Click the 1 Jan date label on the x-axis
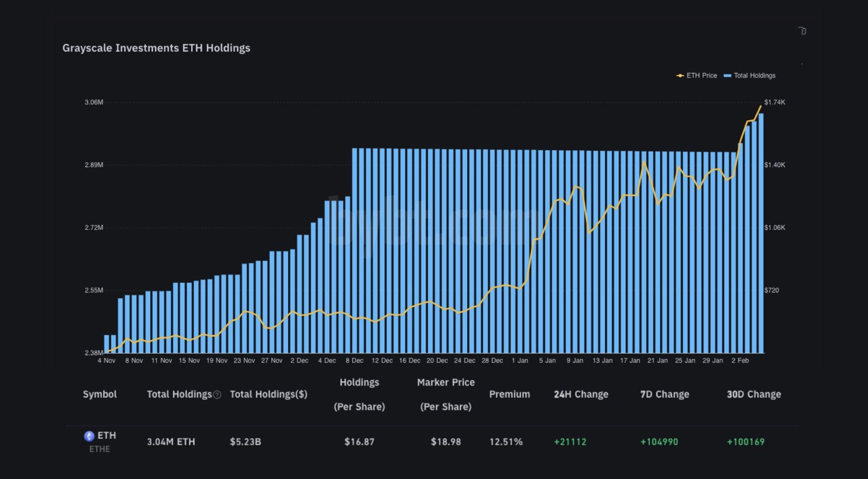Screen dimensions: 868x479 tap(520, 360)
